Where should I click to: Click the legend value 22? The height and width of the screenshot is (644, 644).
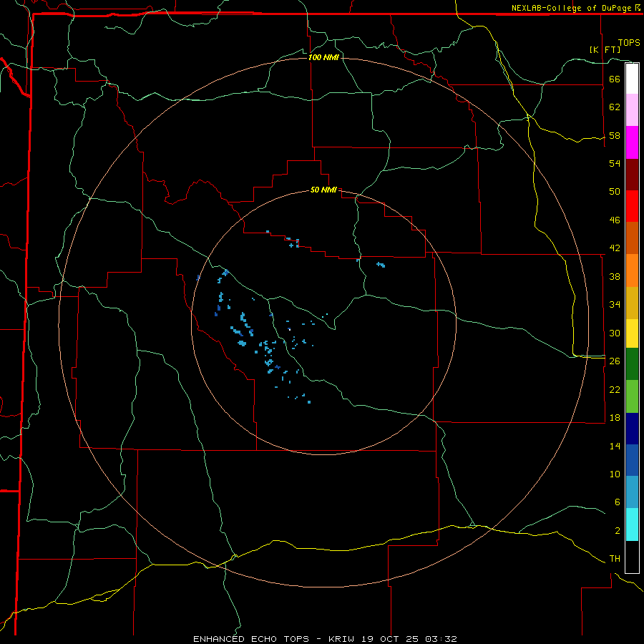[615, 389]
